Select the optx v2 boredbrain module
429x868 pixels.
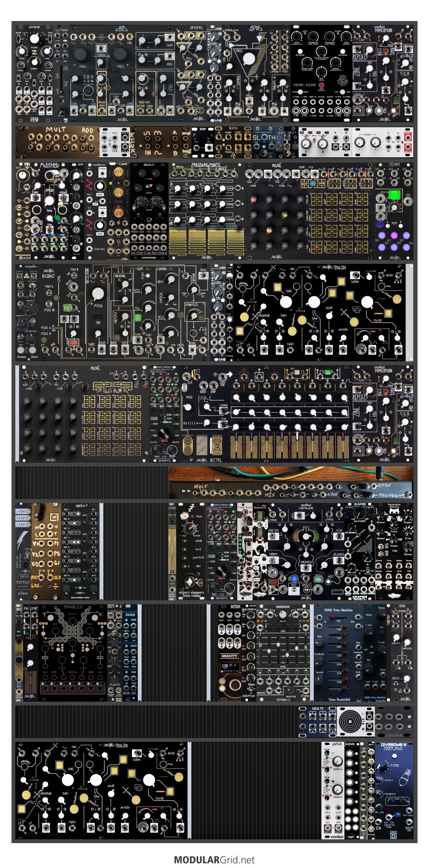(x=80, y=551)
